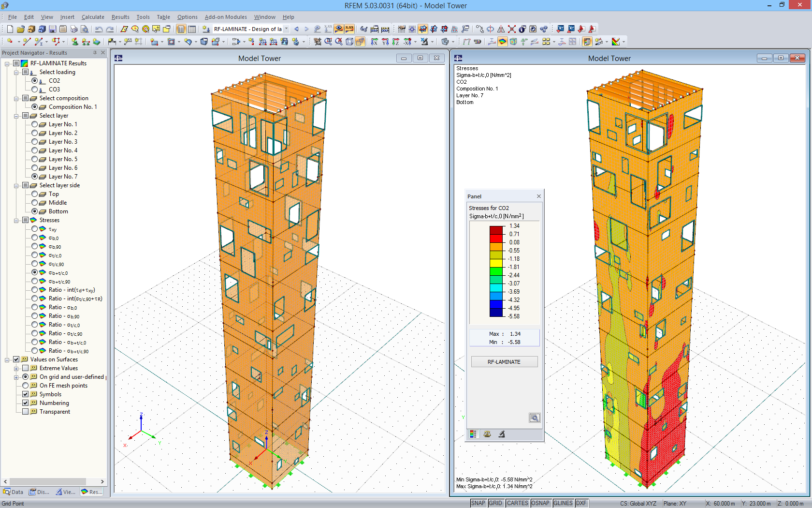812x508 pixels.
Task: Click the New model icon
Action: [10, 29]
